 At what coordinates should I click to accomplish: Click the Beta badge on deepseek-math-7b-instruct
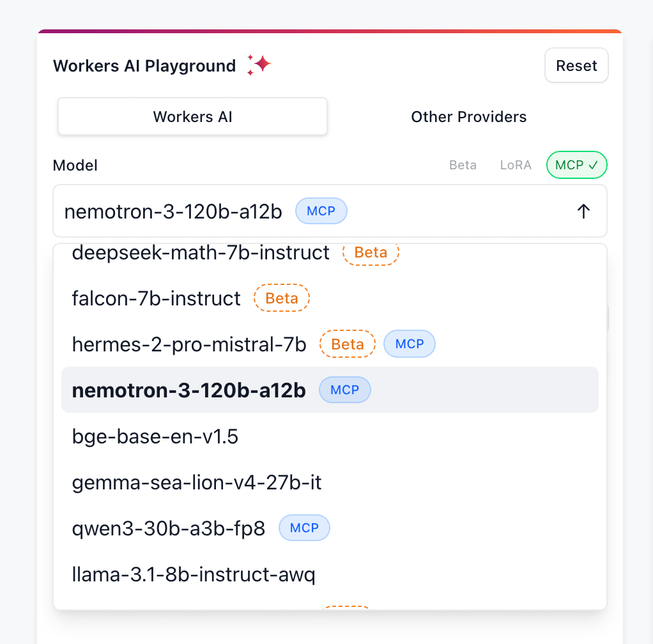pos(371,252)
